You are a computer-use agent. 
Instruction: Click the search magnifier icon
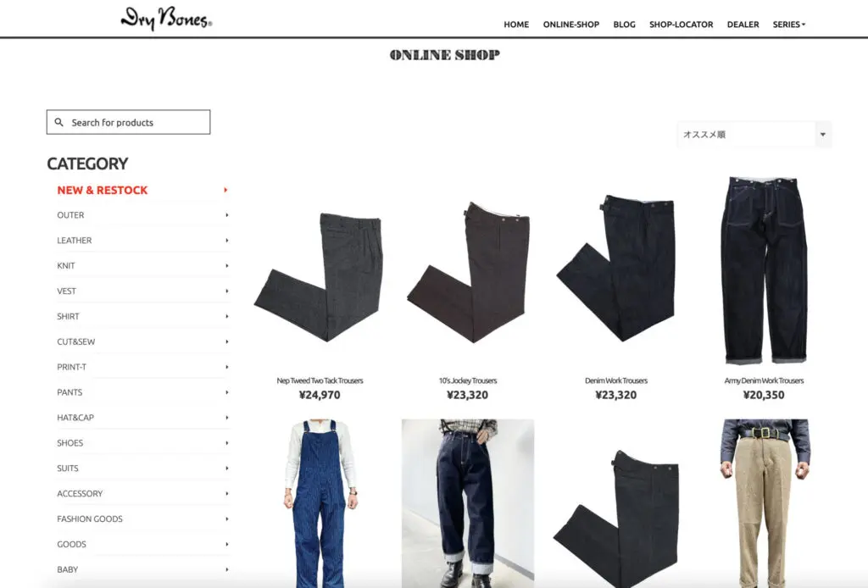[x=58, y=122]
